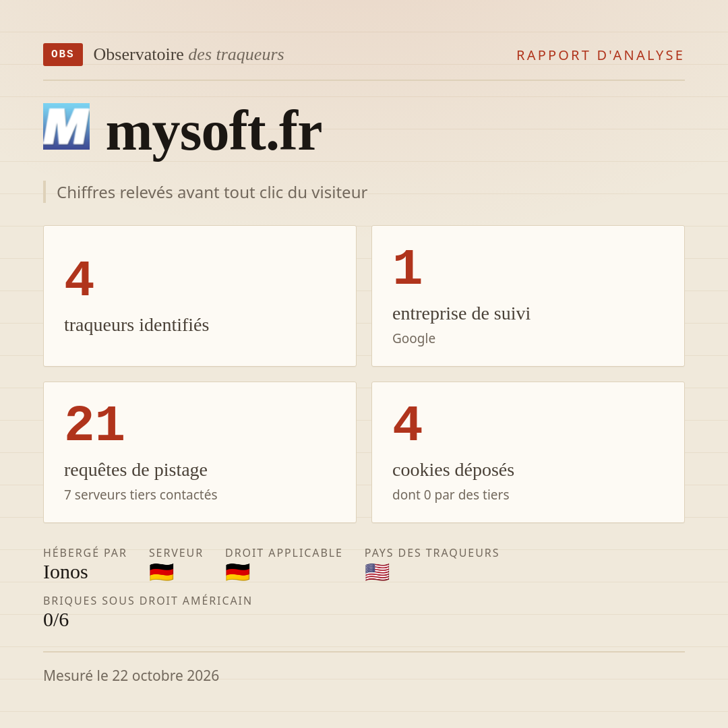The height and width of the screenshot is (728, 728).
Task: Click the Observatoire des traqueurs title
Action: coord(189,55)
